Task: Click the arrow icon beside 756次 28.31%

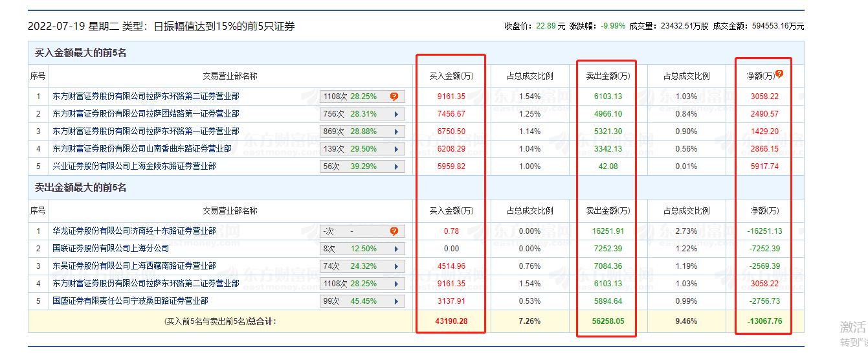Action: click(x=395, y=114)
